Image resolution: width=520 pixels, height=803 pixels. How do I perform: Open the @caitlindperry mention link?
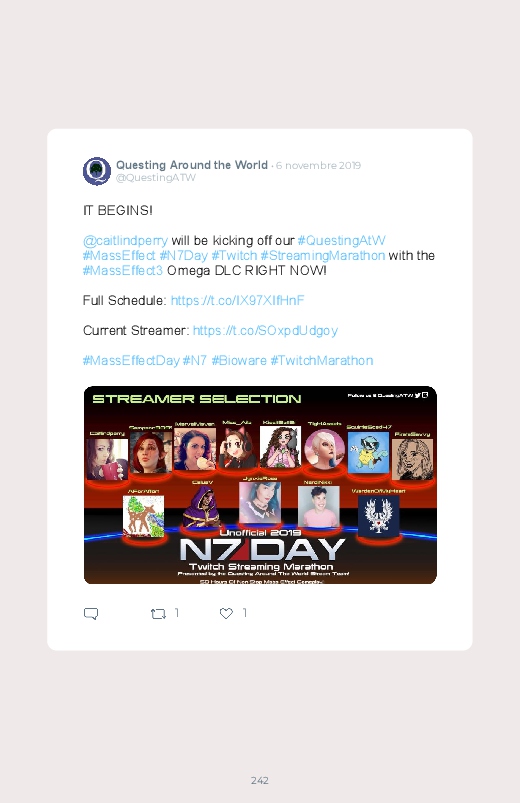point(125,240)
